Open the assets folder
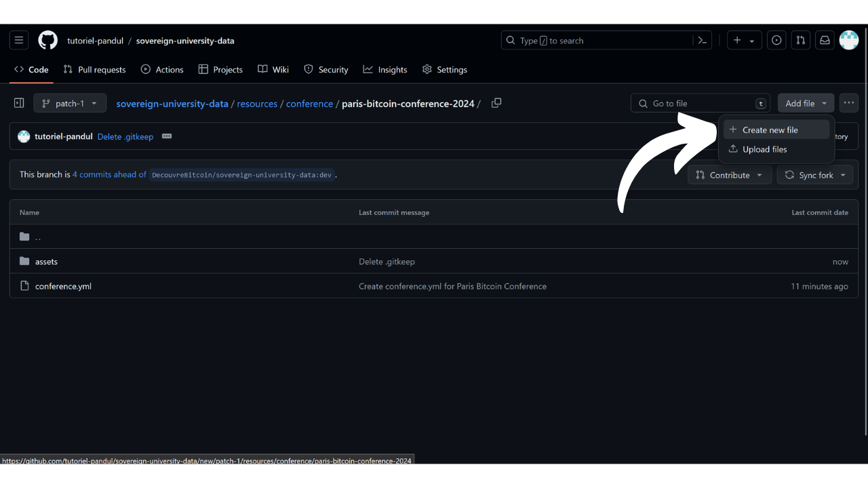Screen dimensions: 868x488 [46, 262]
